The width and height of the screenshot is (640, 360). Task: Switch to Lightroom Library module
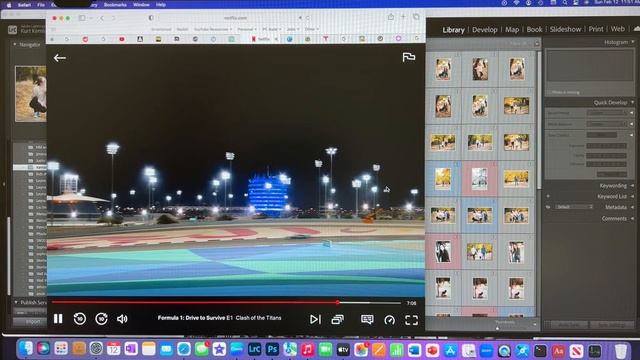click(453, 30)
